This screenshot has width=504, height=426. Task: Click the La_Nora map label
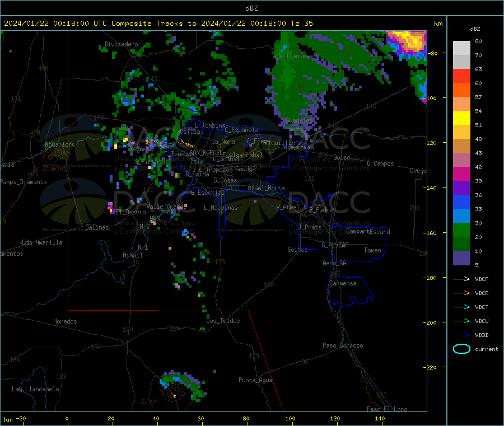pos(223,142)
